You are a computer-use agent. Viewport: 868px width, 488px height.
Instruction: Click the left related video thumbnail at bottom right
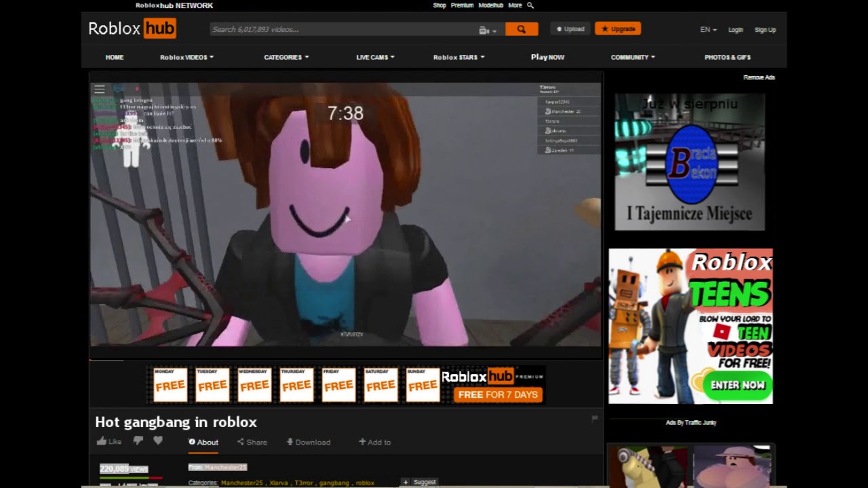click(x=648, y=466)
